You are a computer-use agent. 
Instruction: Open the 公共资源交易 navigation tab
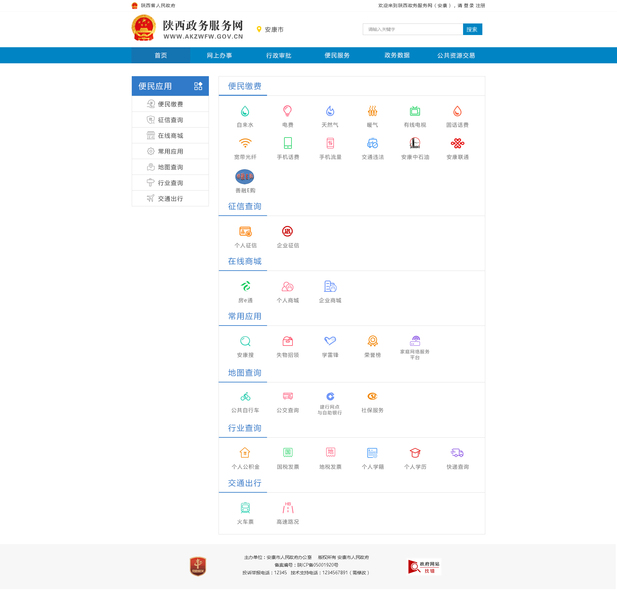456,55
